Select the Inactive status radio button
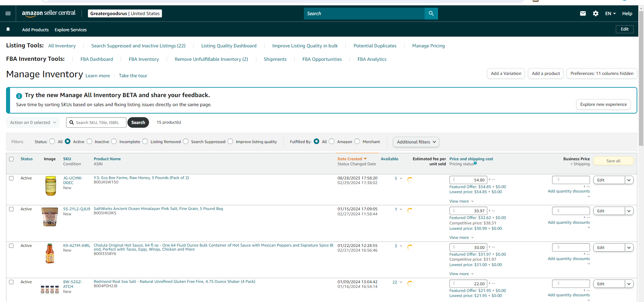The height and width of the screenshot is (302, 644). (x=90, y=141)
